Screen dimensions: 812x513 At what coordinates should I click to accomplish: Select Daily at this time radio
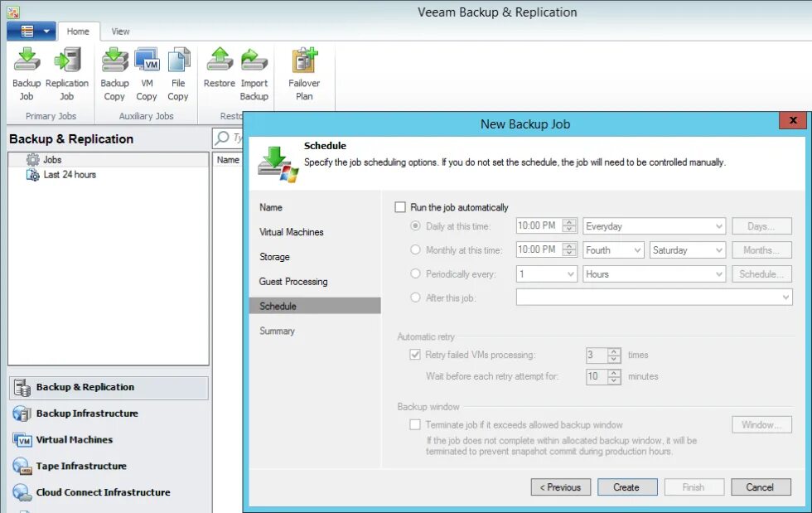coord(415,226)
